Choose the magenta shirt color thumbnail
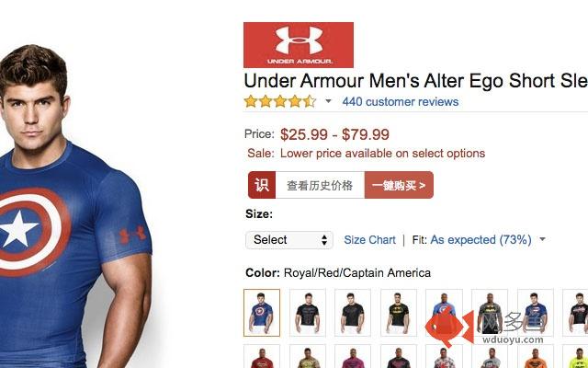 click(x=353, y=356)
